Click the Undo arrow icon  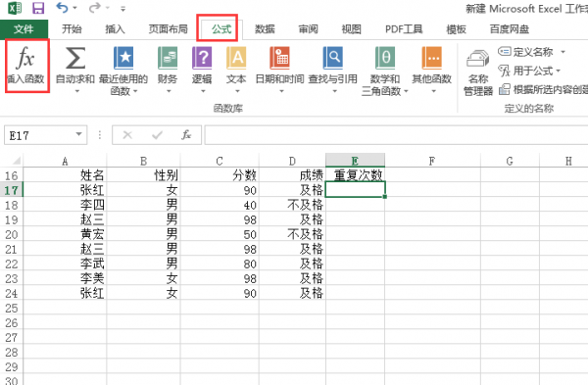(62, 7)
